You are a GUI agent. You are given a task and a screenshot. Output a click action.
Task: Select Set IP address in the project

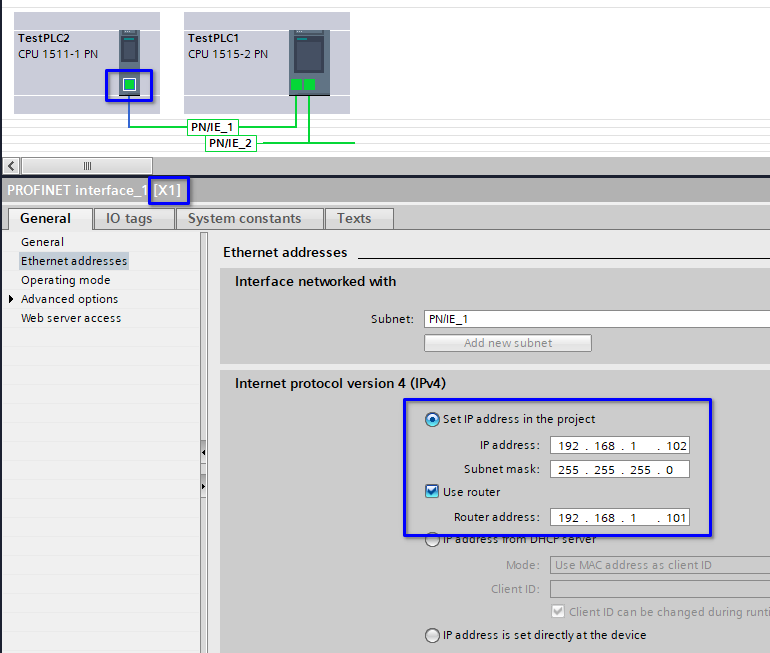(x=432, y=420)
